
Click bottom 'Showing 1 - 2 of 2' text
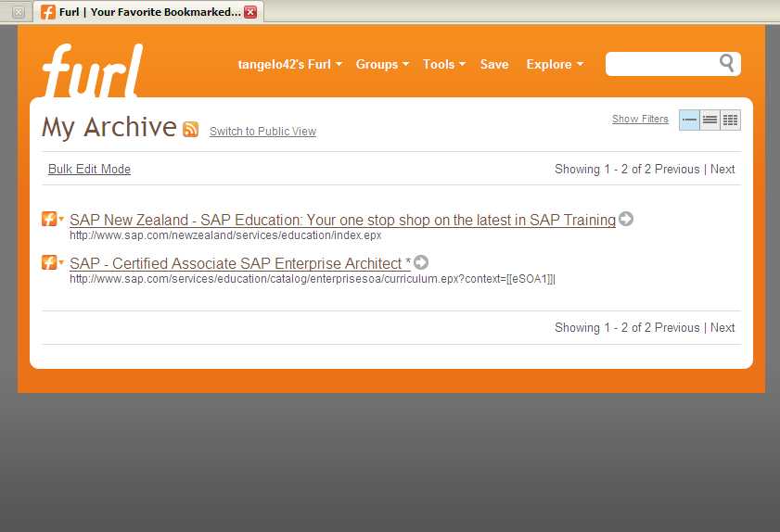[603, 328]
